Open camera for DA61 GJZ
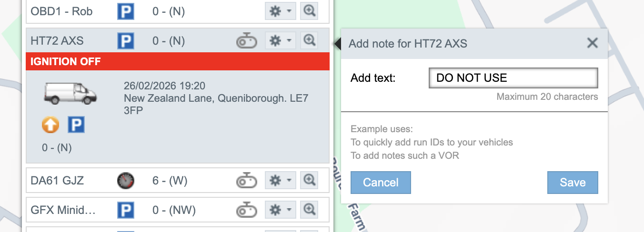Viewport: 644px width, 232px height. pyautogui.click(x=246, y=181)
